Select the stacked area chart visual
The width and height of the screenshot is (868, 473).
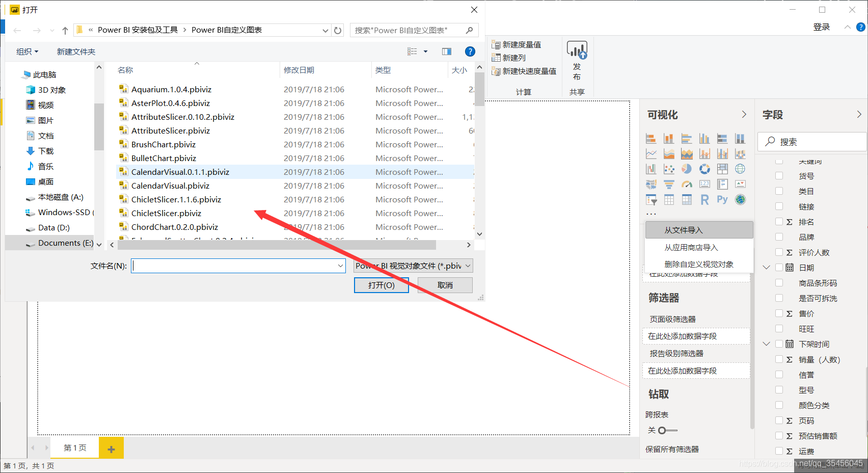(687, 153)
